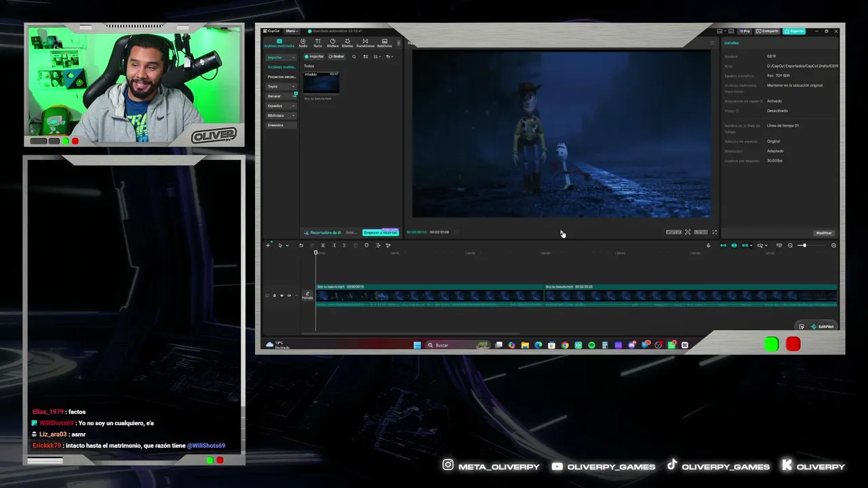Select the 'Soy su basura.mp4' media thumbnail
The width and height of the screenshot is (868, 488).
(x=321, y=82)
